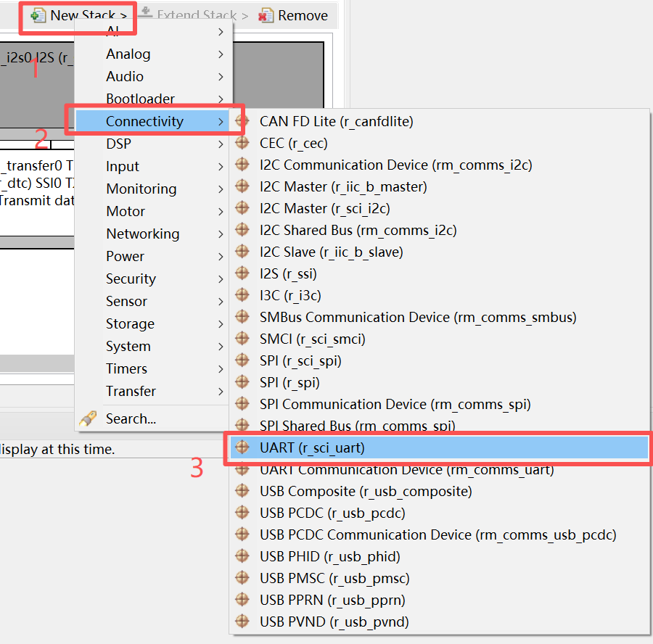Expand the Timers submenu arrow
Screen dimensions: 653x644
[221, 369]
